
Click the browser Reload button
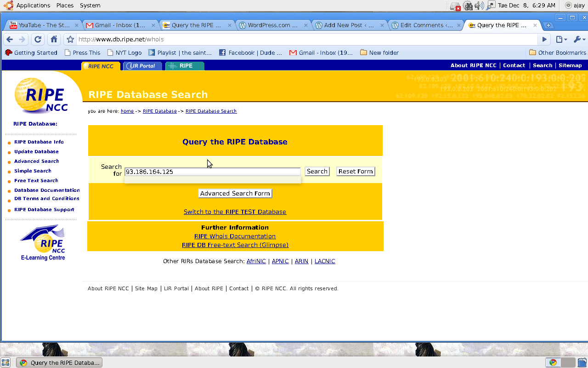click(x=38, y=40)
